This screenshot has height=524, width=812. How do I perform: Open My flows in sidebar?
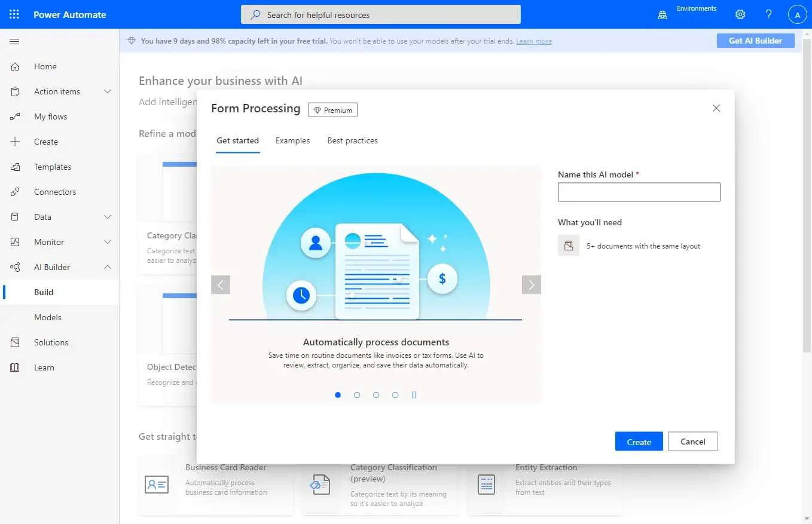tap(60, 117)
